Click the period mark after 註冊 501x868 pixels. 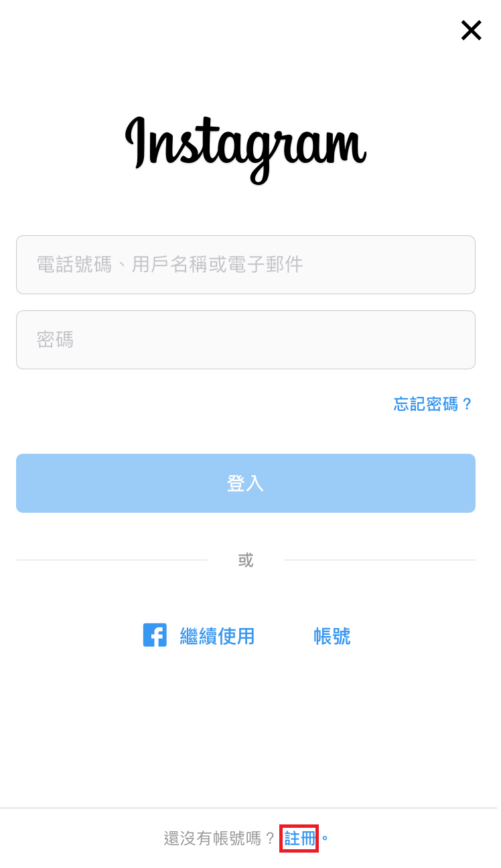325,839
